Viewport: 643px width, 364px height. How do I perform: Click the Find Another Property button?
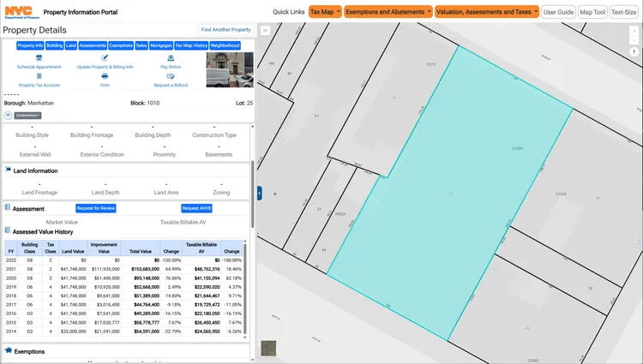pos(225,30)
